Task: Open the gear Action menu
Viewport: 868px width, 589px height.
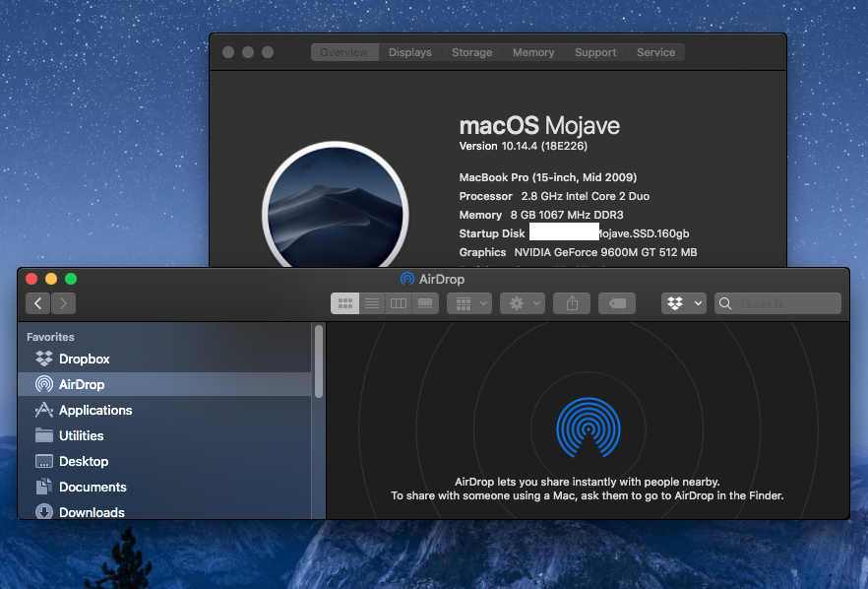Action: coord(523,303)
